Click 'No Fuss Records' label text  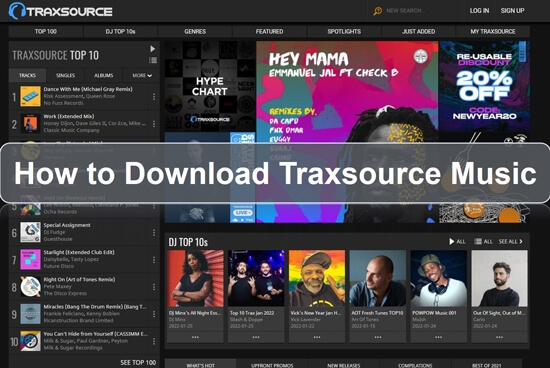coord(63,103)
